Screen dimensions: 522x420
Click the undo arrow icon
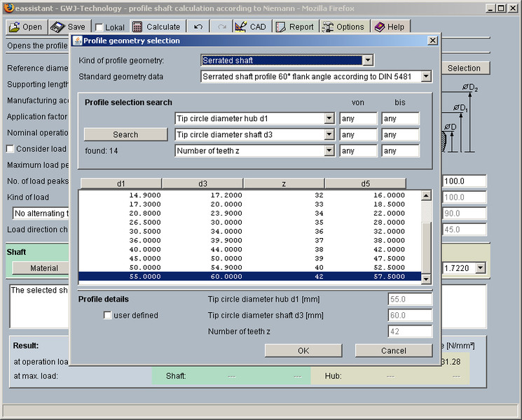[x=198, y=27]
